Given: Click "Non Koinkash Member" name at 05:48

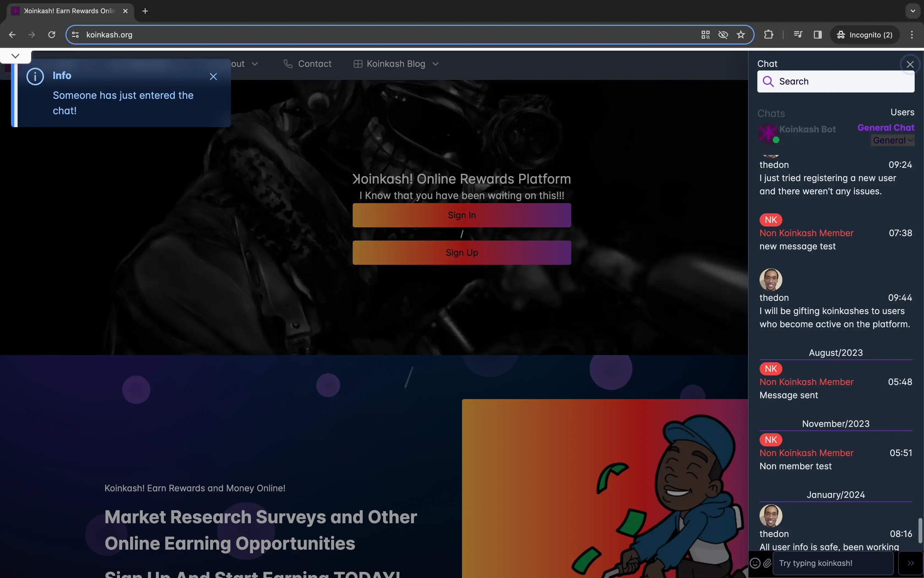Looking at the screenshot, I should point(806,382).
